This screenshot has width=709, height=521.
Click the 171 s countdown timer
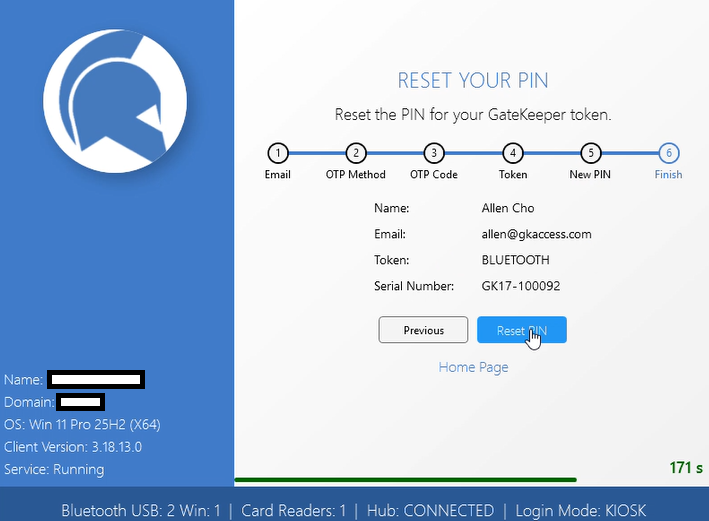click(x=686, y=468)
